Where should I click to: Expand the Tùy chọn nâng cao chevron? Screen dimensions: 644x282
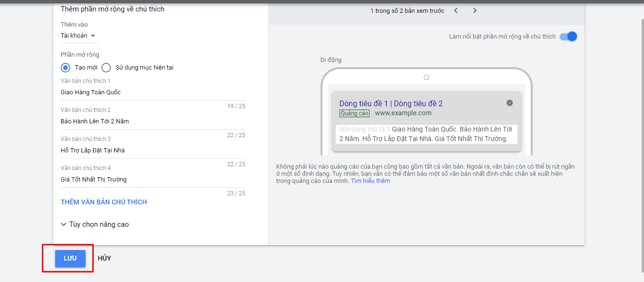pyautogui.click(x=64, y=224)
